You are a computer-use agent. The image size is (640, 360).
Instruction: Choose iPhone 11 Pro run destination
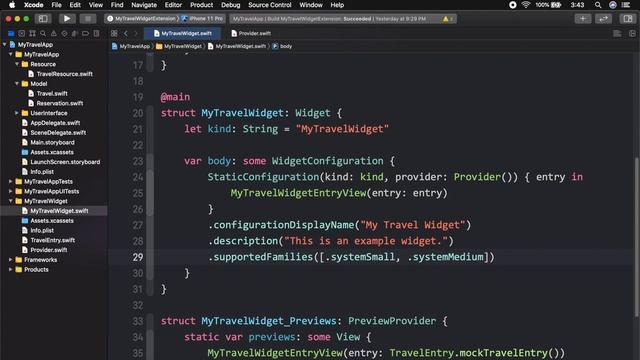pos(203,18)
